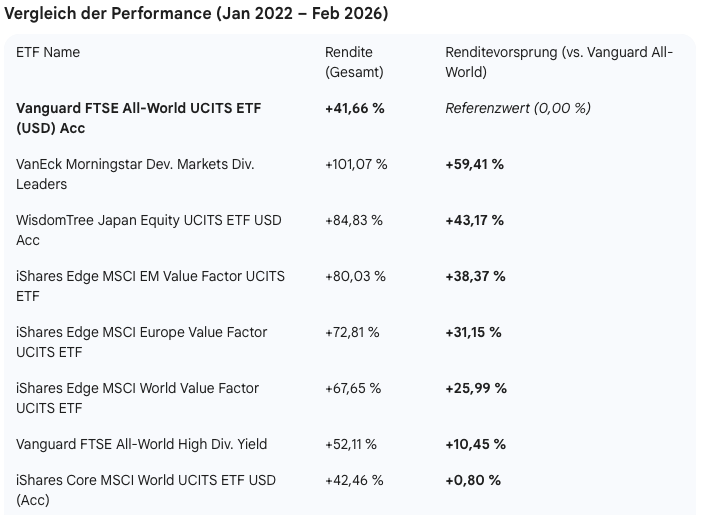701x515 pixels.
Task: Select iShares Core MSCI World UCITS ETF
Action: click(x=146, y=490)
